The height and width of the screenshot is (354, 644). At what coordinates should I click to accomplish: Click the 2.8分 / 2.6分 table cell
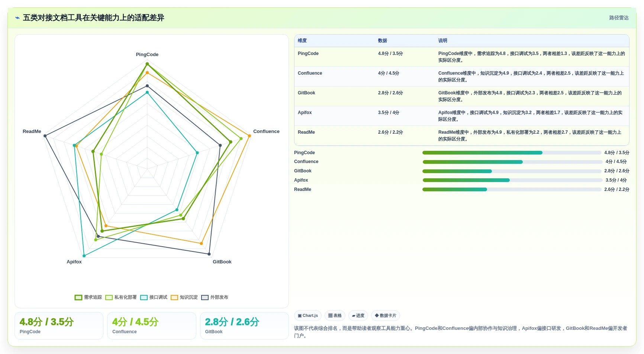[390, 93]
